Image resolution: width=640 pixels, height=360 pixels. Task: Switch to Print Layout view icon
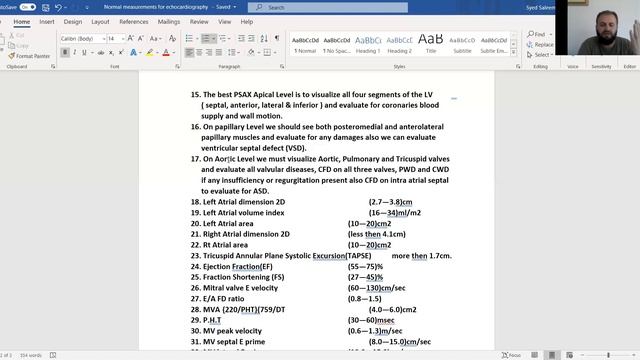click(552, 355)
